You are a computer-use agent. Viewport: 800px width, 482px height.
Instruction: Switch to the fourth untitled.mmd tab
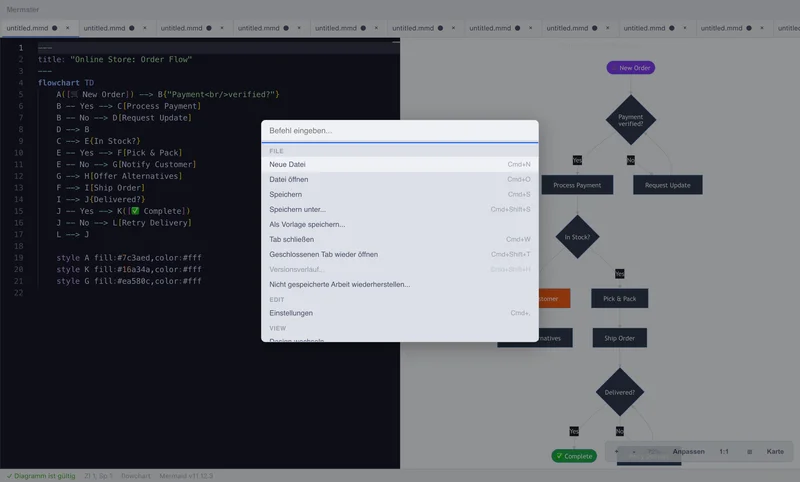coord(259,28)
